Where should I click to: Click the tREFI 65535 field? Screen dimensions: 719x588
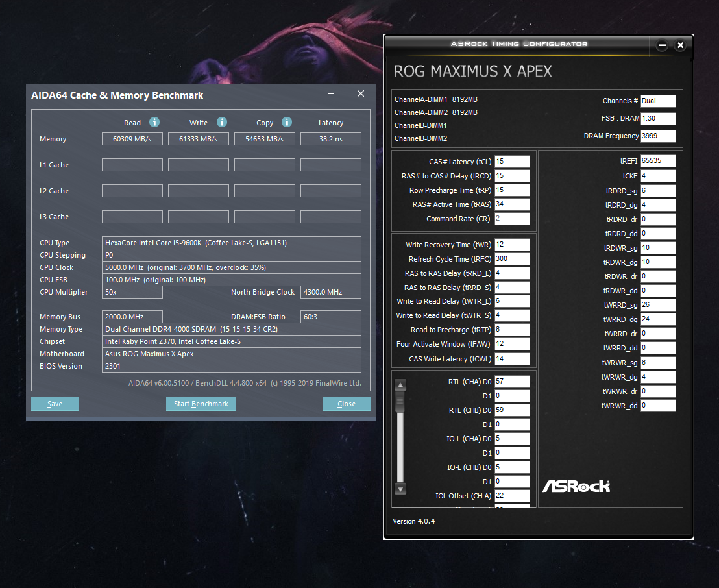click(658, 160)
